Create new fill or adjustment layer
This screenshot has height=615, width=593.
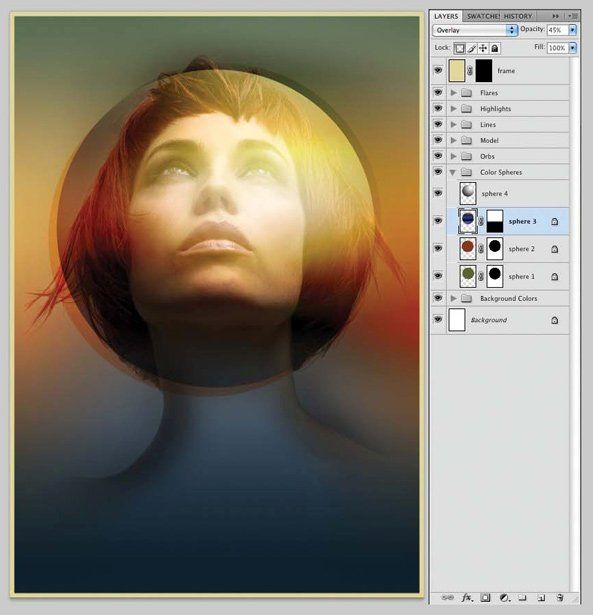(x=504, y=597)
